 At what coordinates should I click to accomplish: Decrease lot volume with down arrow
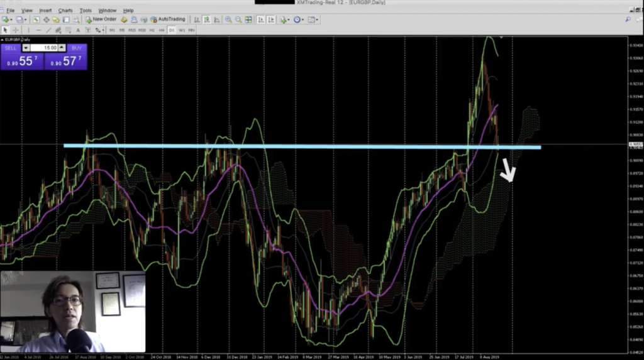[x=26, y=48]
